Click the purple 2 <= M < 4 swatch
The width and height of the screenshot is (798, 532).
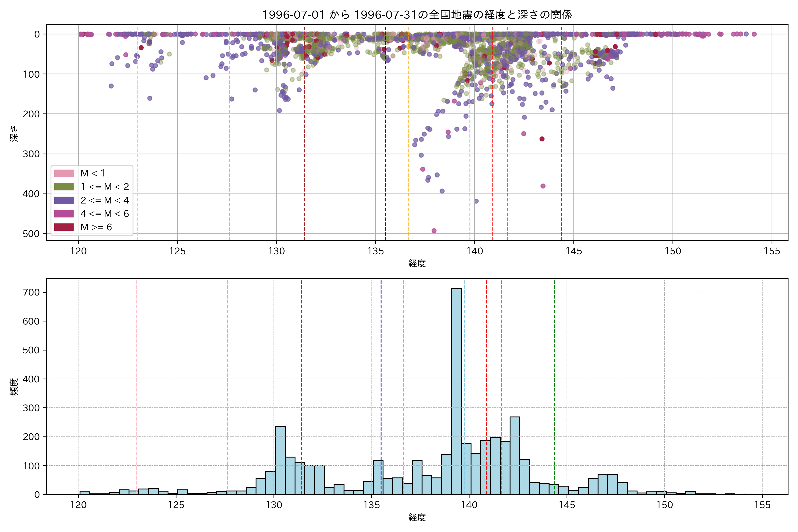tap(64, 200)
